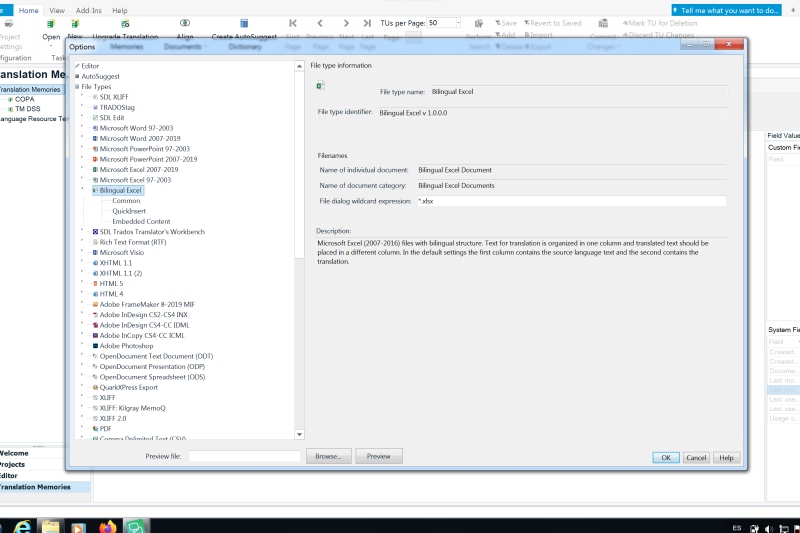Click the Create AutoSuggest Dictionary icon
The image size is (800, 533).
pos(244,23)
